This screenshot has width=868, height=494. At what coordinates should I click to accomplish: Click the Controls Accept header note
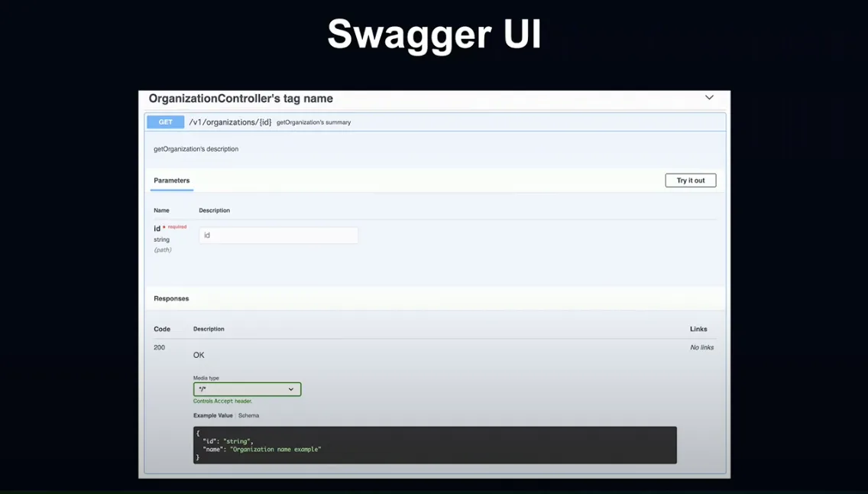(x=222, y=401)
